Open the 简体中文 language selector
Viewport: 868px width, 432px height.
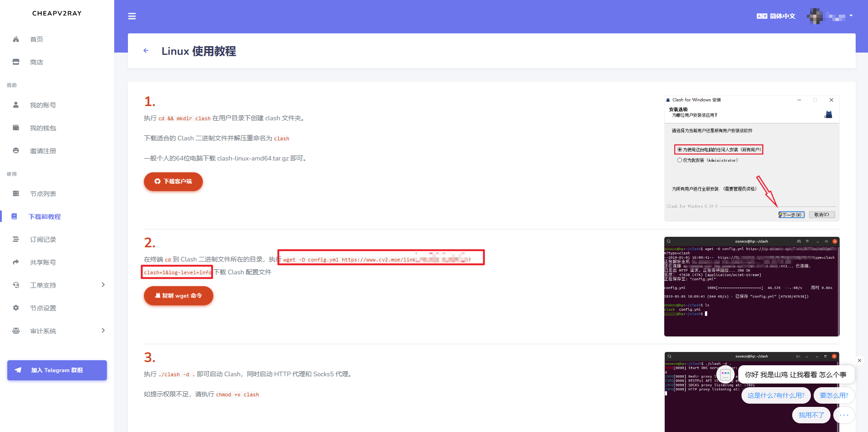point(776,16)
